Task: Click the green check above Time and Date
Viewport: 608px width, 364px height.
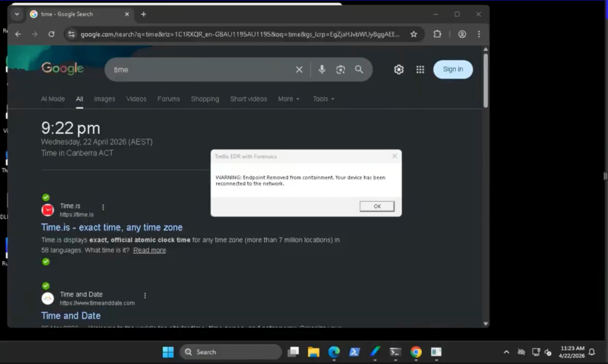Action: tap(46, 286)
